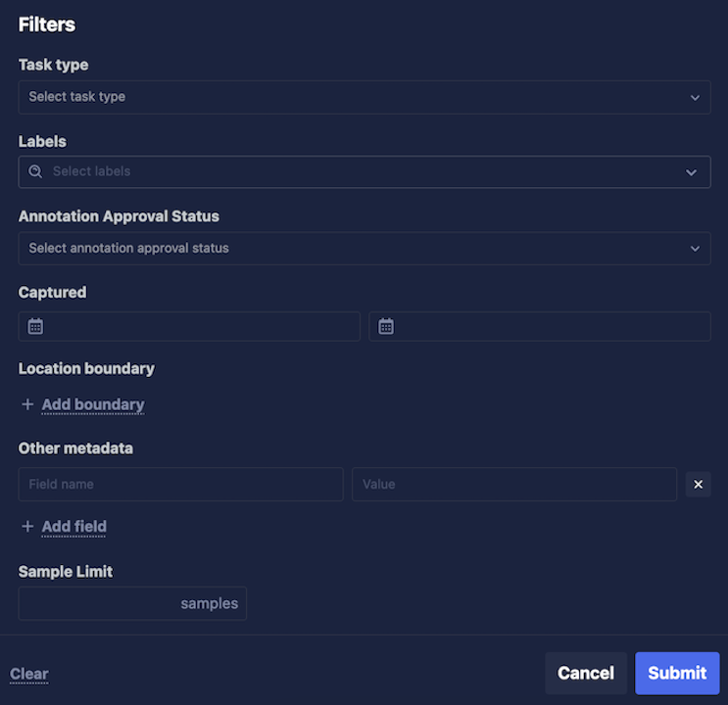
Task: Open the start date calendar icon
Action: (x=35, y=326)
